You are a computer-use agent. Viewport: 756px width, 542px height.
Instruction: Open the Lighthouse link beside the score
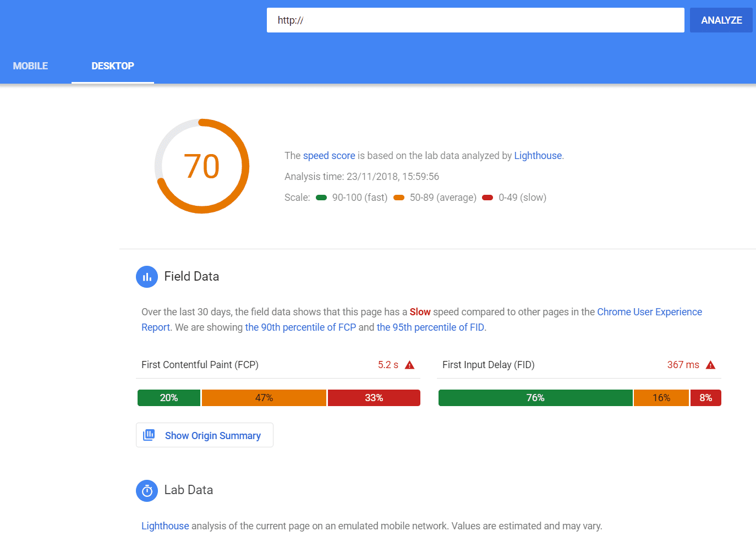click(x=538, y=156)
